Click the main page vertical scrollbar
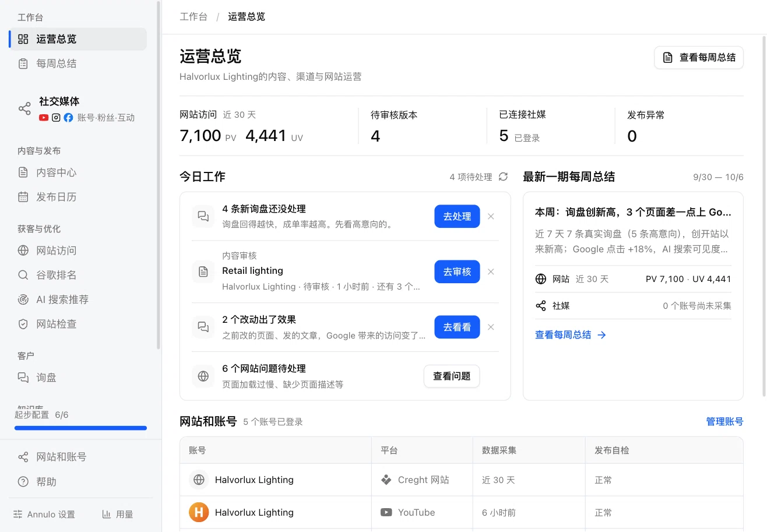The height and width of the screenshot is (532, 767). 764,217
